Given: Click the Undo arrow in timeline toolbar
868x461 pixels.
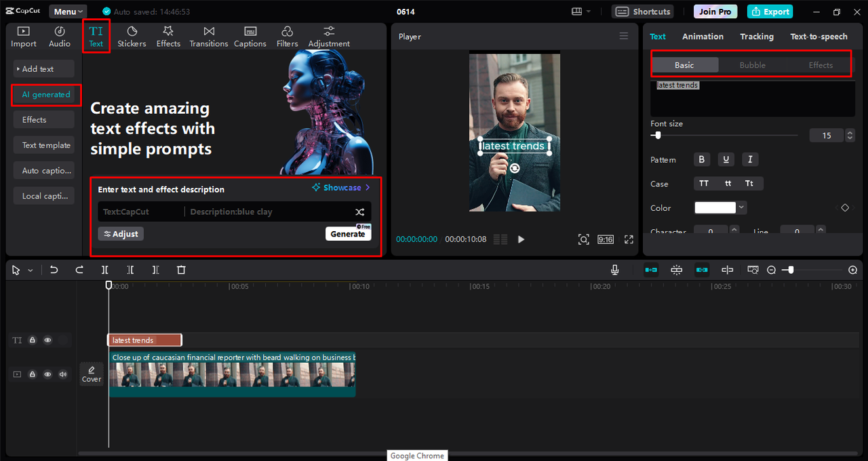Looking at the screenshot, I should point(54,270).
